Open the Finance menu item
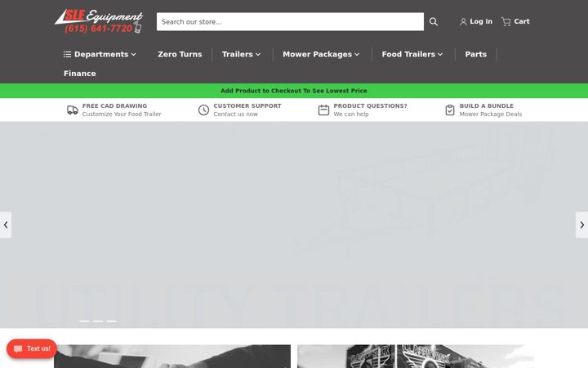This screenshot has width=588, height=368. point(79,74)
